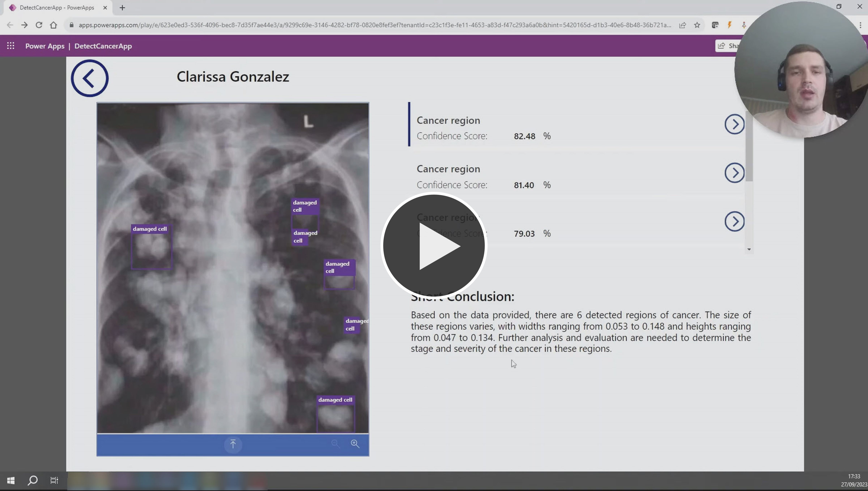The width and height of the screenshot is (868, 491).
Task: Bookmark this page with the star icon
Action: pos(697,25)
